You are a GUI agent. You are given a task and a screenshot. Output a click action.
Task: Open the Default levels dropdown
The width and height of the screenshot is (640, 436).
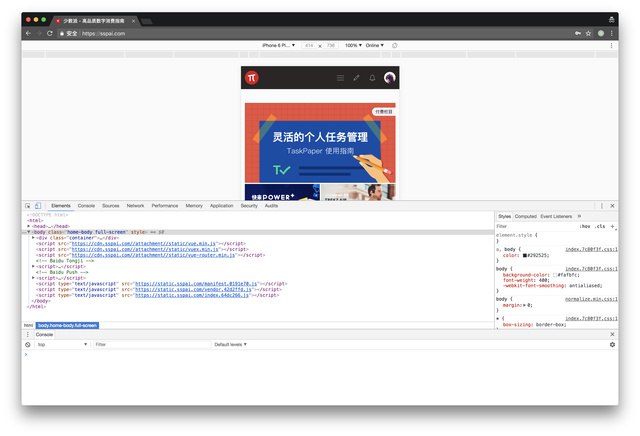click(x=231, y=345)
